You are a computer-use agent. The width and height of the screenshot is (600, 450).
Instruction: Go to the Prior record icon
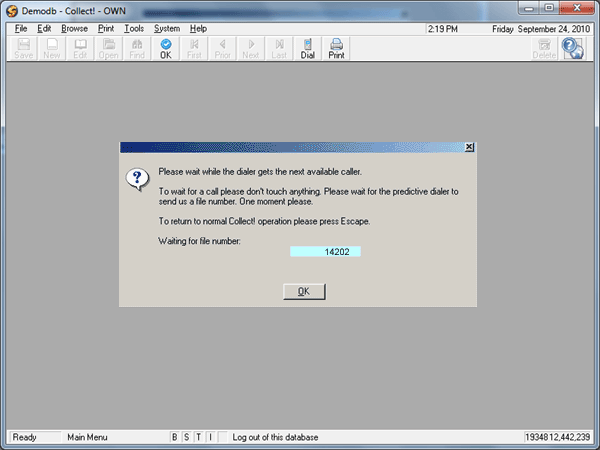click(222, 49)
